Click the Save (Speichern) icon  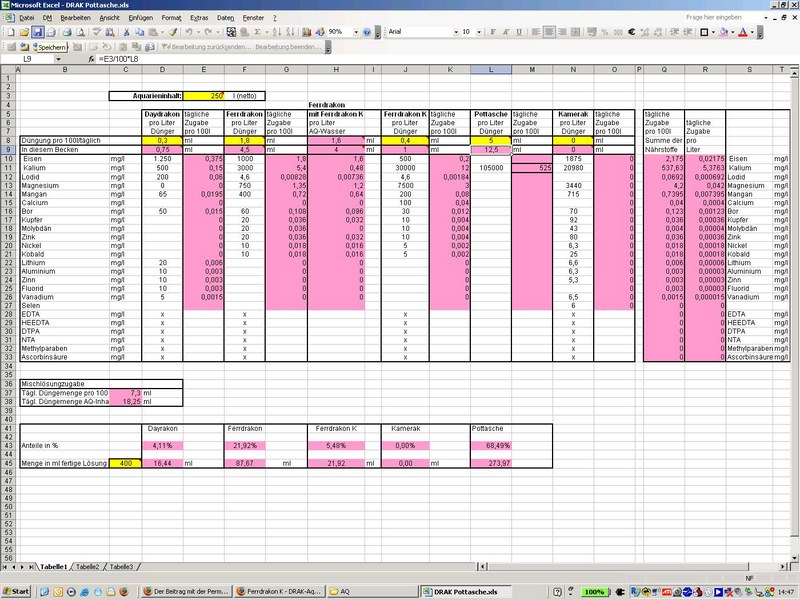37,32
